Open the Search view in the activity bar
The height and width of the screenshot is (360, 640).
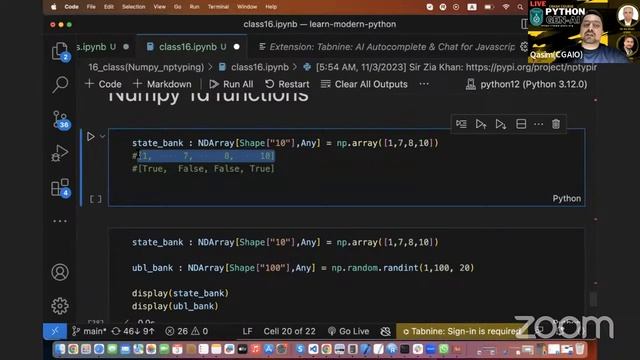point(60,84)
